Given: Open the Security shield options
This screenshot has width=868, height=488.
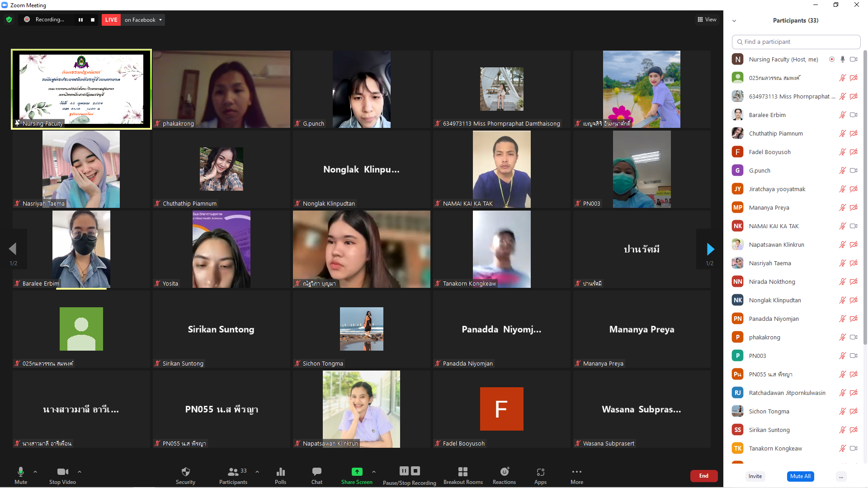Looking at the screenshot, I should pyautogui.click(x=185, y=475).
